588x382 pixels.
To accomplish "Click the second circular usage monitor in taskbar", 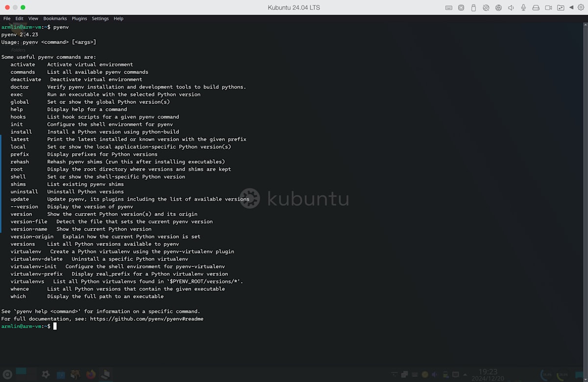I will [563, 375].
